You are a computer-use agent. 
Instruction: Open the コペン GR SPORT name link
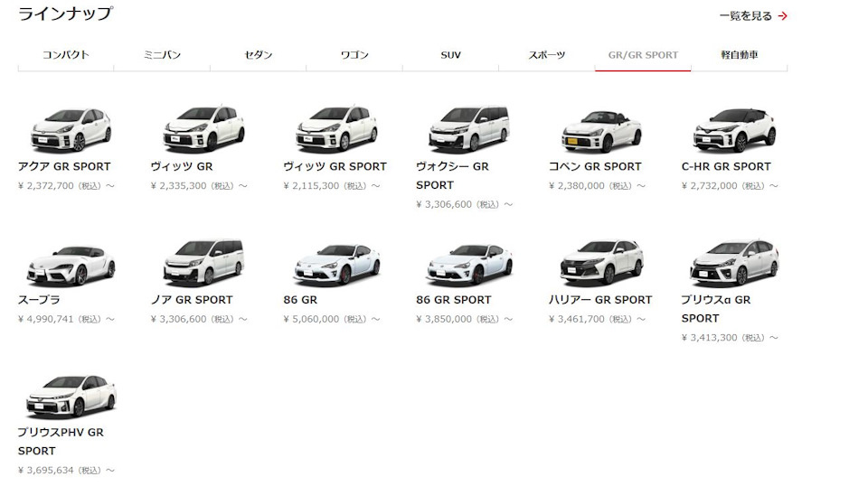(595, 166)
